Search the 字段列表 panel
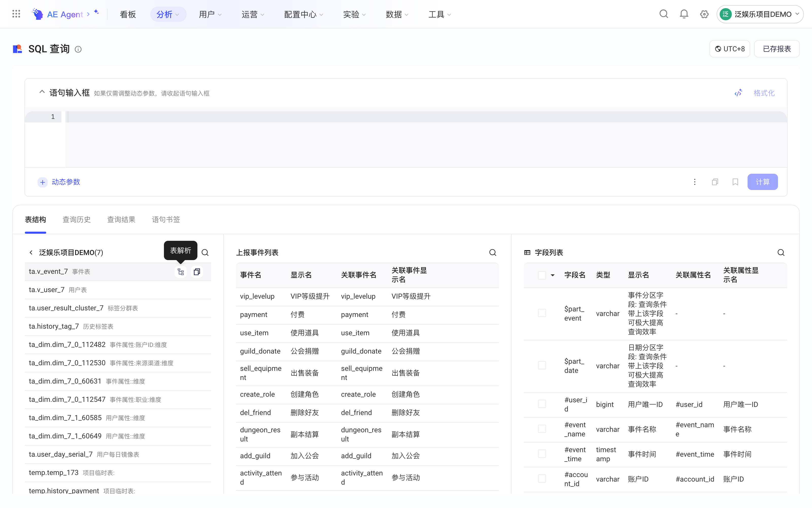The image size is (812, 508). click(781, 253)
